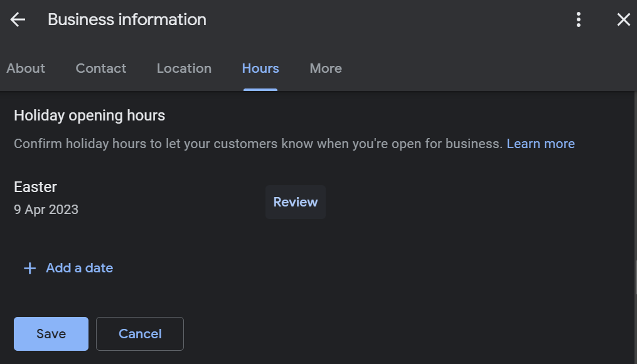Switch to the About tab

click(x=26, y=68)
